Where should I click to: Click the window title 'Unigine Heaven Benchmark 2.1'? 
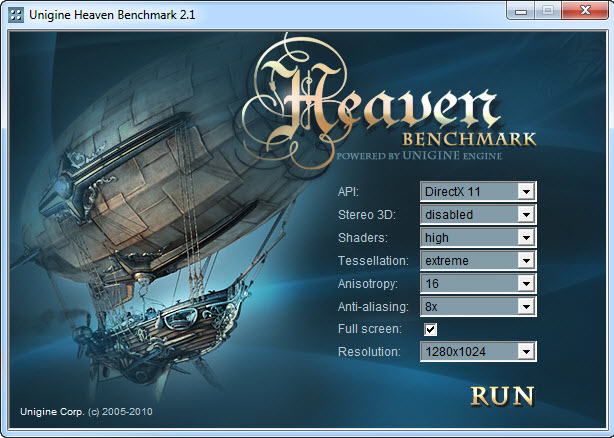[x=112, y=15]
